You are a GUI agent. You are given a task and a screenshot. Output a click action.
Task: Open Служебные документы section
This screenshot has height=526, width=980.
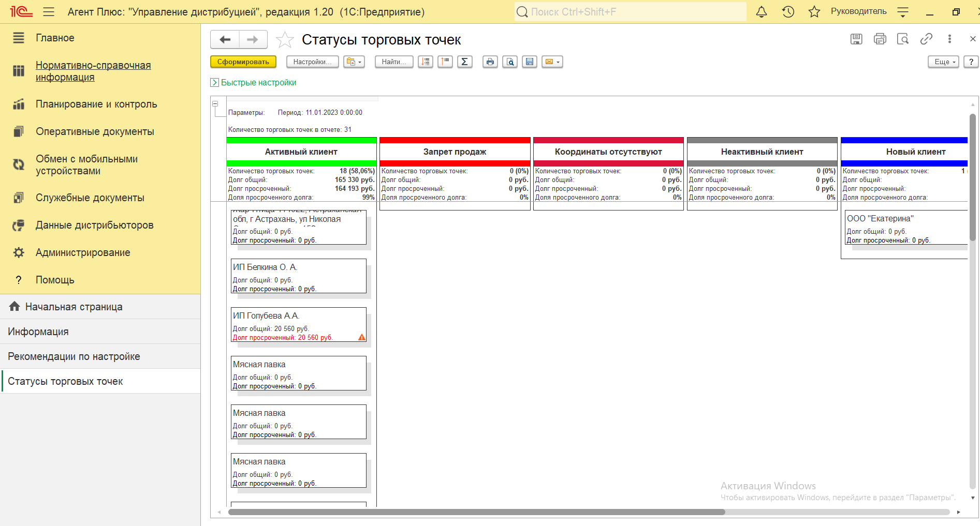100,198
